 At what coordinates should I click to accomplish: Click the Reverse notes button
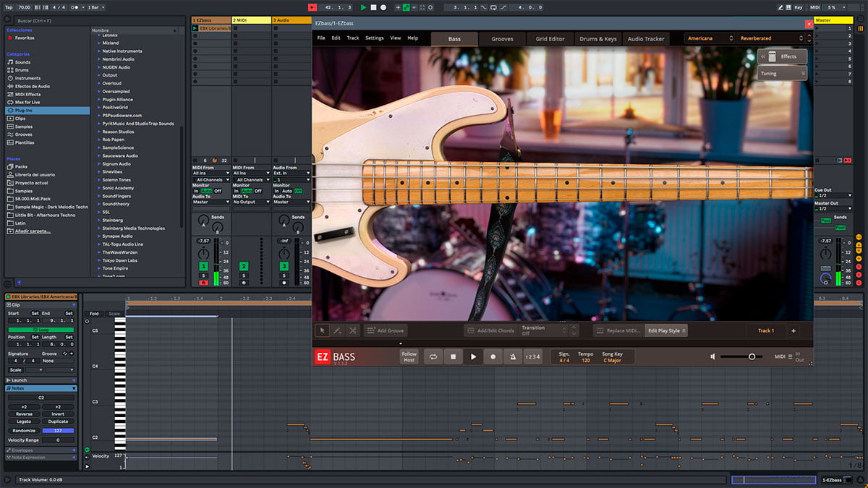24,414
